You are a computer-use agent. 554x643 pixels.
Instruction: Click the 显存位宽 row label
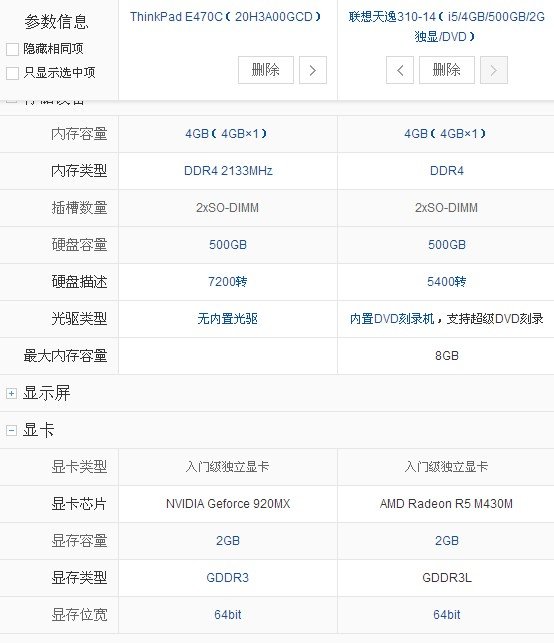tap(79, 615)
